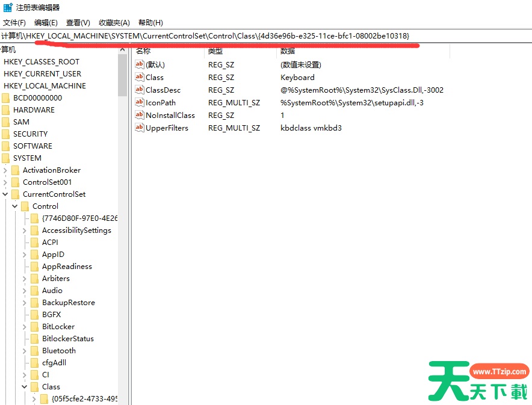The image size is (532, 405).
Task: Select the {7746D80F-97E0-4E26 key
Action: (x=79, y=218)
